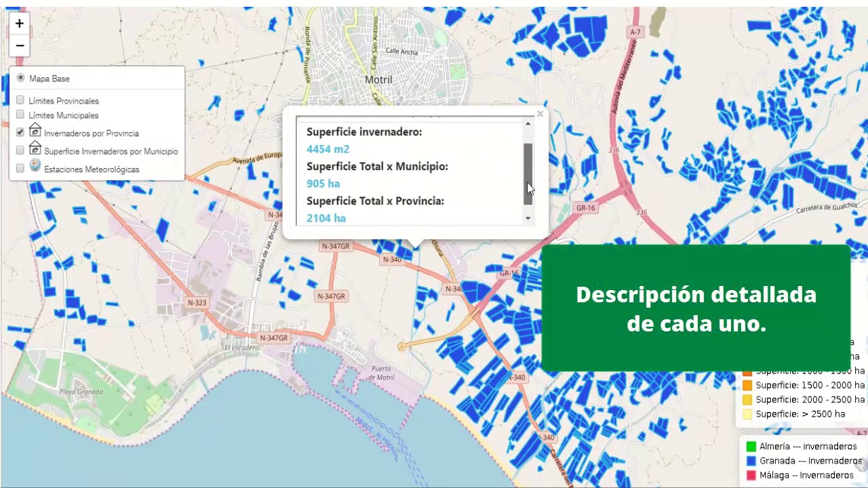
Task: Click the Motril city label on map
Action: click(378, 79)
